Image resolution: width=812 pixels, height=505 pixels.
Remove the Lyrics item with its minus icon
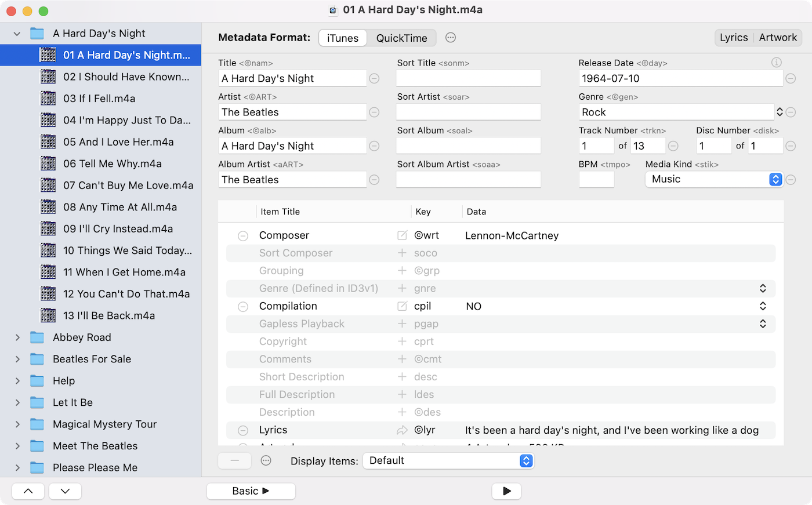(243, 430)
